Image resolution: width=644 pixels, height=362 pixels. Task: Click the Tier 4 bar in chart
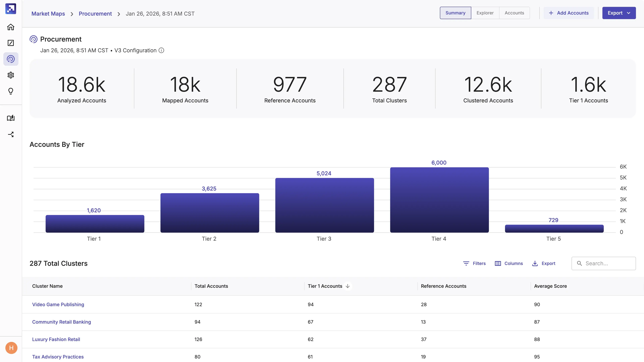click(x=439, y=200)
